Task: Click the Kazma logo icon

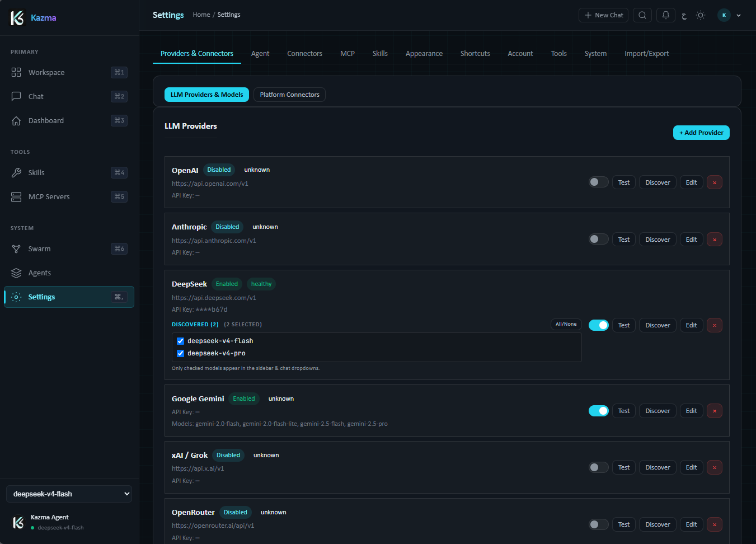Action: pyautogui.click(x=18, y=18)
